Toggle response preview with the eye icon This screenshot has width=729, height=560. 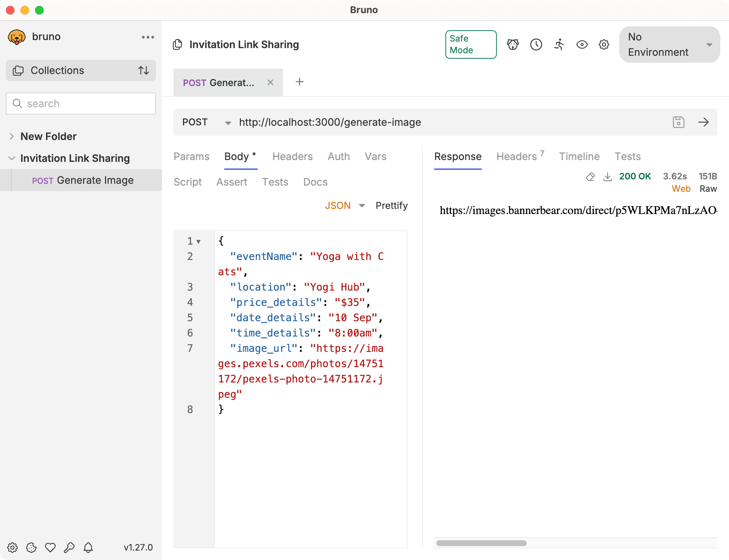(x=582, y=44)
